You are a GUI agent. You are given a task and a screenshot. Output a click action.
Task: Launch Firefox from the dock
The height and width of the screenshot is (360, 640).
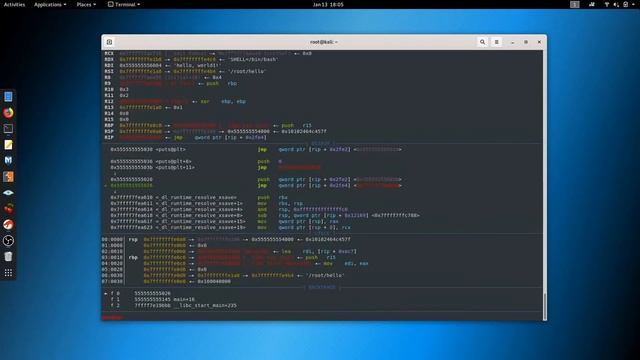coord(8,113)
